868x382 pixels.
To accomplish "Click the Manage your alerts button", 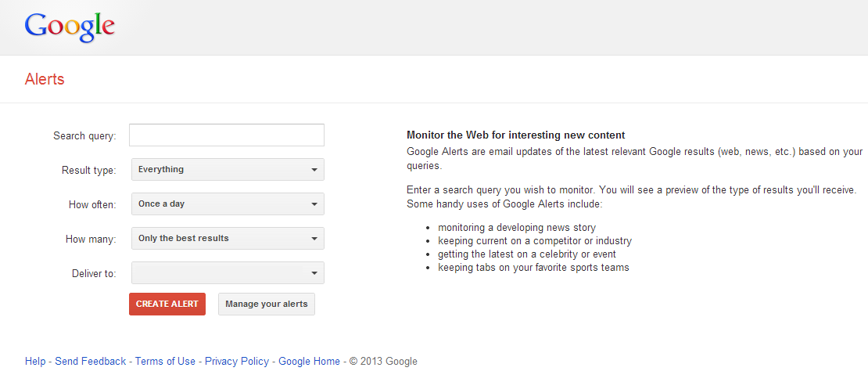I will pos(267,304).
